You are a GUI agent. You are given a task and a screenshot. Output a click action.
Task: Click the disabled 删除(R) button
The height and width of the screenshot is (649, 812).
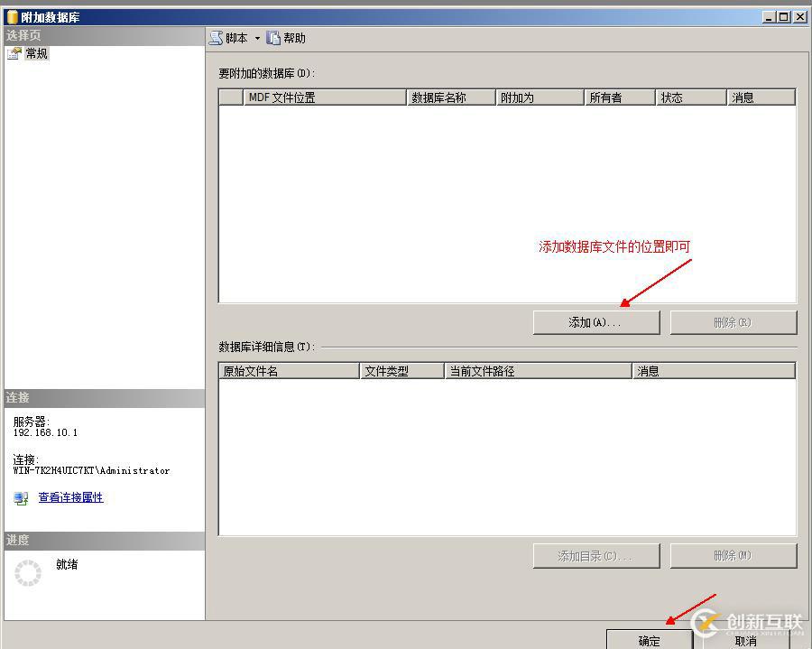pyautogui.click(x=733, y=321)
